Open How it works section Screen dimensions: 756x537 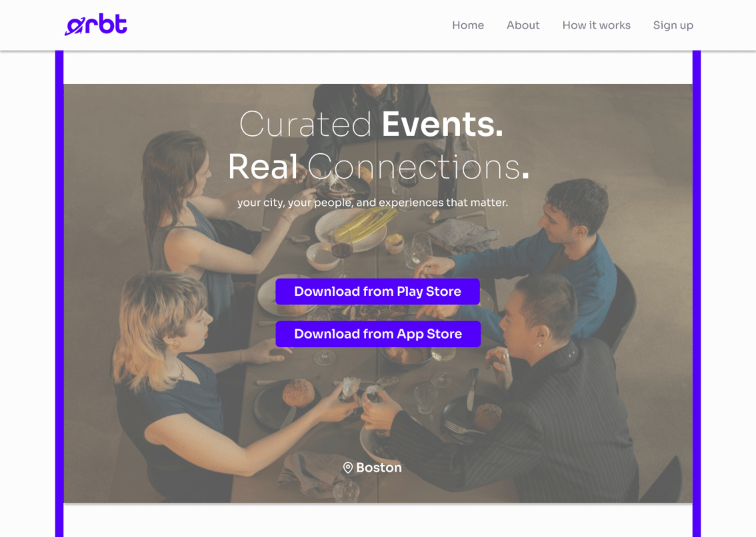(x=596, y=25)
